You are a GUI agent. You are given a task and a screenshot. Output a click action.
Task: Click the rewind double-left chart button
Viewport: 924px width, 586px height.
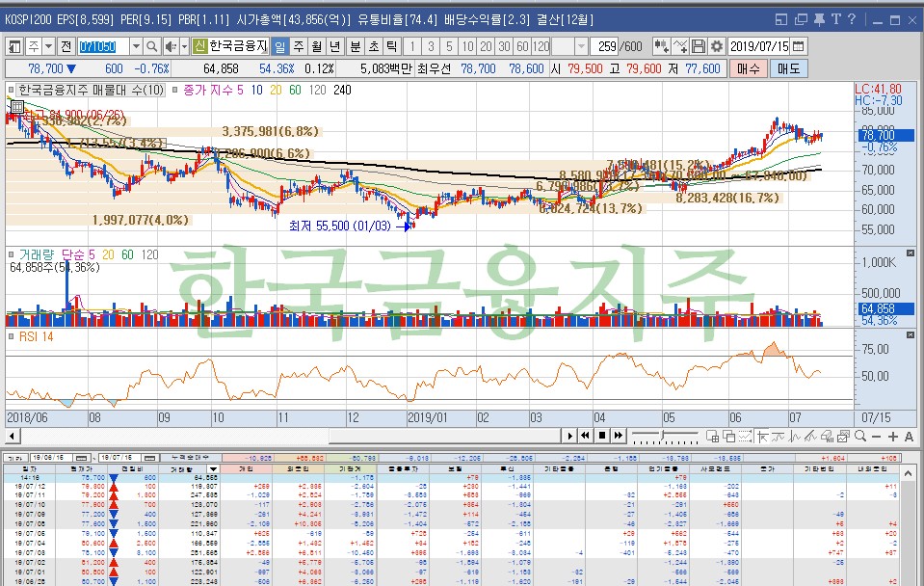coord(585,436)
